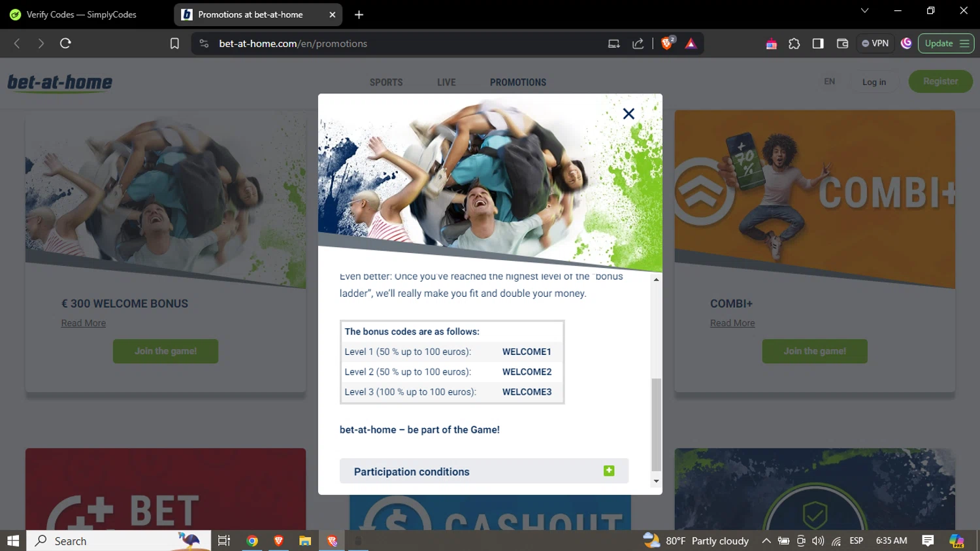Bookmark this page
This screenshot has height=551, width=980.
click(x=174, y=43)
